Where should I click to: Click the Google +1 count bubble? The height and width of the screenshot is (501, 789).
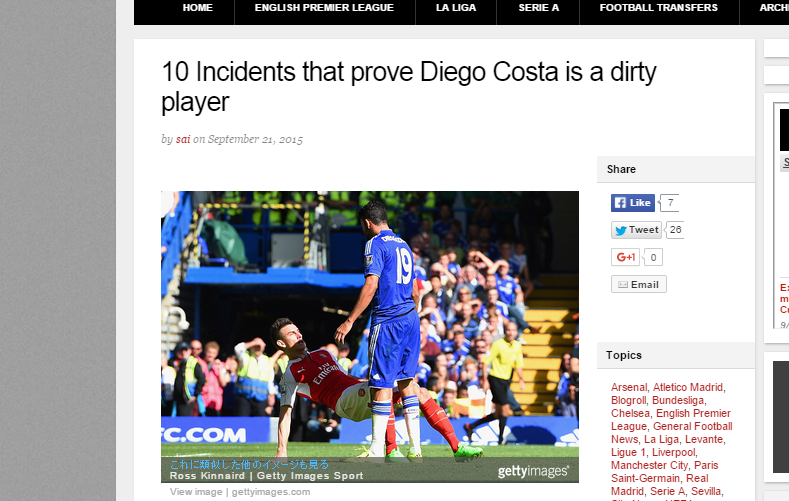(653, 257)
